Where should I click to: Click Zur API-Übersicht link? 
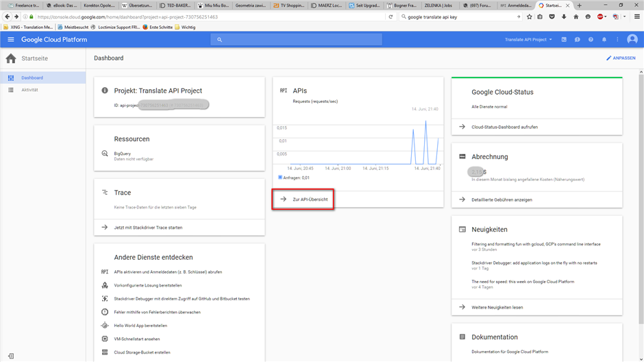[310, 200]
